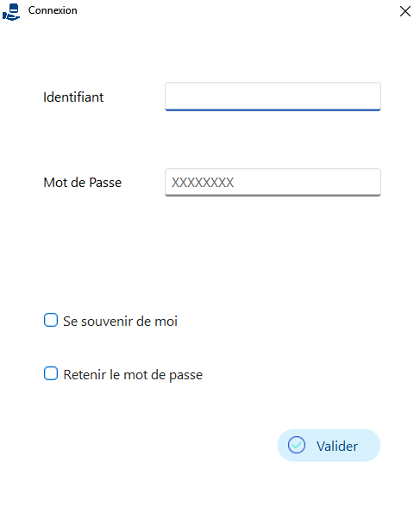Click the right end of the password field
This screenshot has height=525, width=420.
[x=372, y=182]
